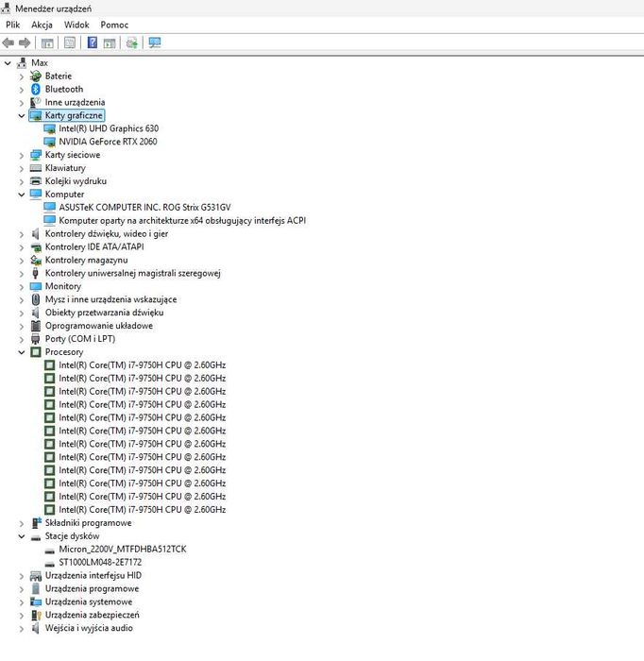The width and height of the screenshot is (644, 661).
Task: Select Intel(R) UHD Graphics 630
Action: coord(109,128)
